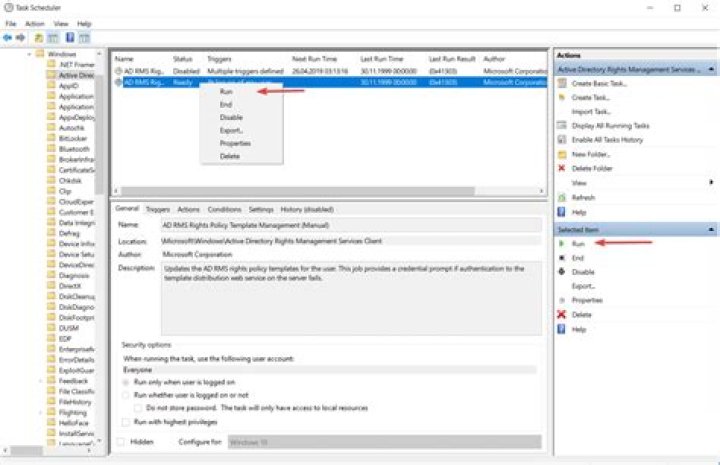Click the task Name field in General tab
The width and height of the screenshot is (720, 465).
pyautogui.click(x=351, y=225)
